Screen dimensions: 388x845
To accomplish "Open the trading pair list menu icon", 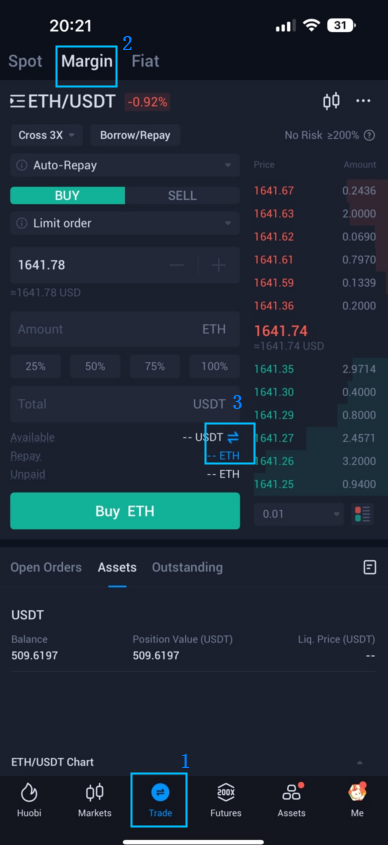I will pyautogui.click(x=17, y=101).
